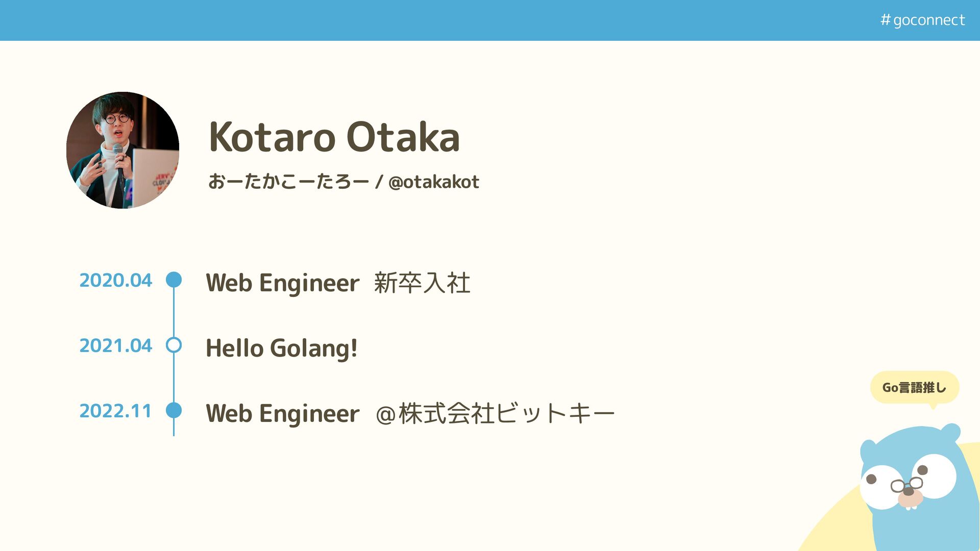The image size is (980, 551).
Task: Select the 2021.04 date label
Action: click(x=116, y=345)
